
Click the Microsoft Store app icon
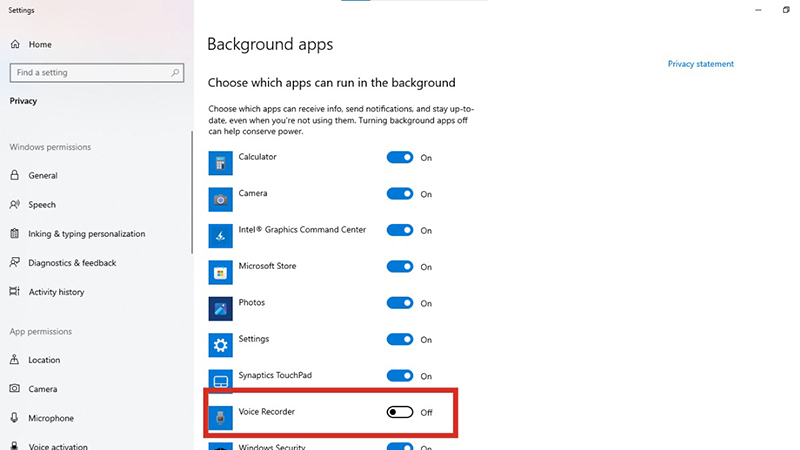tap(220, 272)
